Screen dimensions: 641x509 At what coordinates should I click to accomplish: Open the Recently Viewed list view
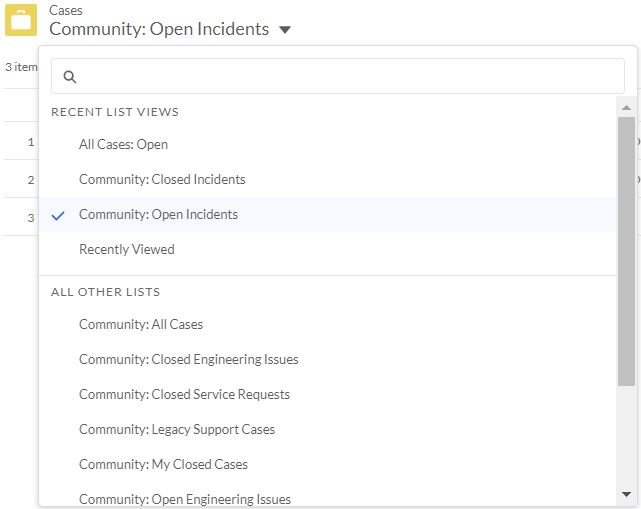pyautogui.click(x=126, y=249)
